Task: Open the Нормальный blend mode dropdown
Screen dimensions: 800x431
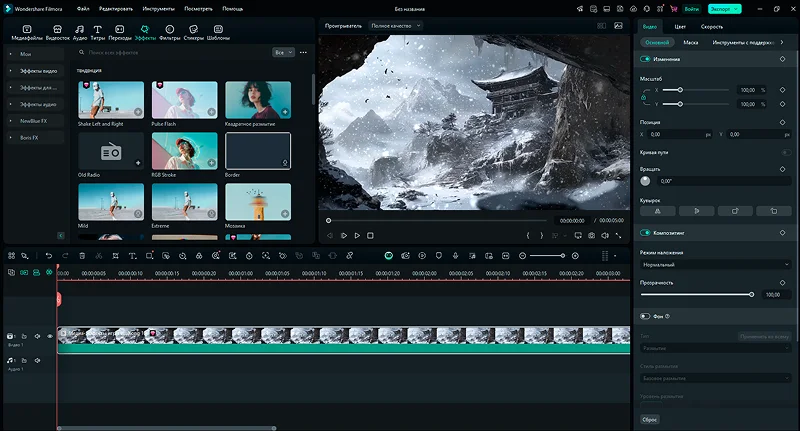Action: click(715, 265)
